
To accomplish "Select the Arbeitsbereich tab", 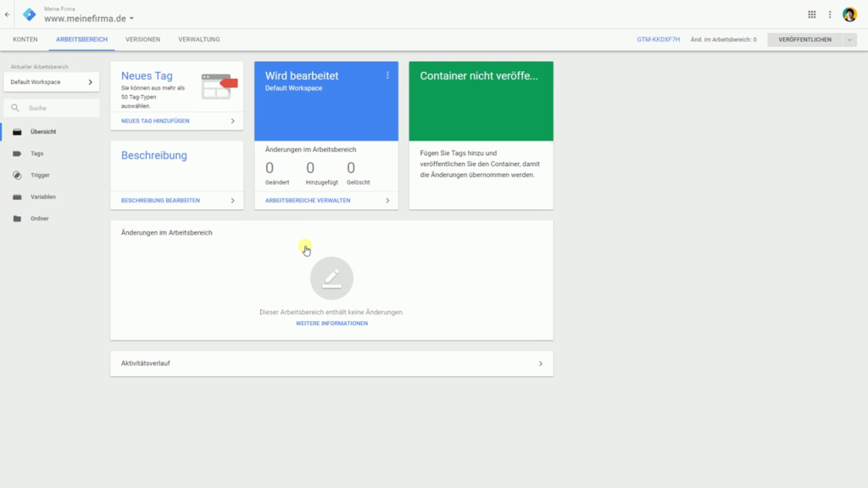I will 81,40.
